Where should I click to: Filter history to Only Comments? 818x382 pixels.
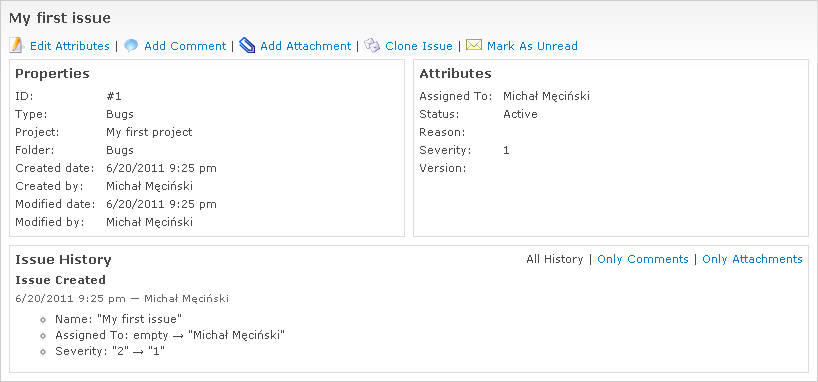[x=643, y=259]
